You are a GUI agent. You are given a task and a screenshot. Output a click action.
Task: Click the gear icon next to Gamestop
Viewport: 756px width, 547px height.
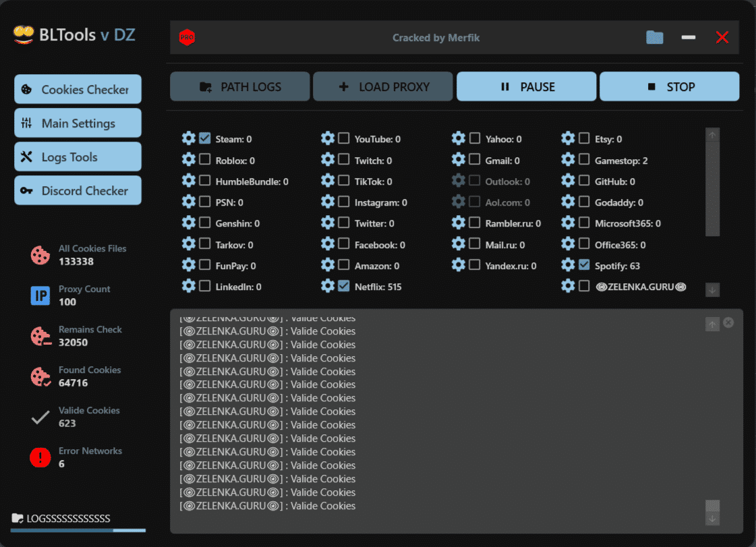click(x=568, y=160)
